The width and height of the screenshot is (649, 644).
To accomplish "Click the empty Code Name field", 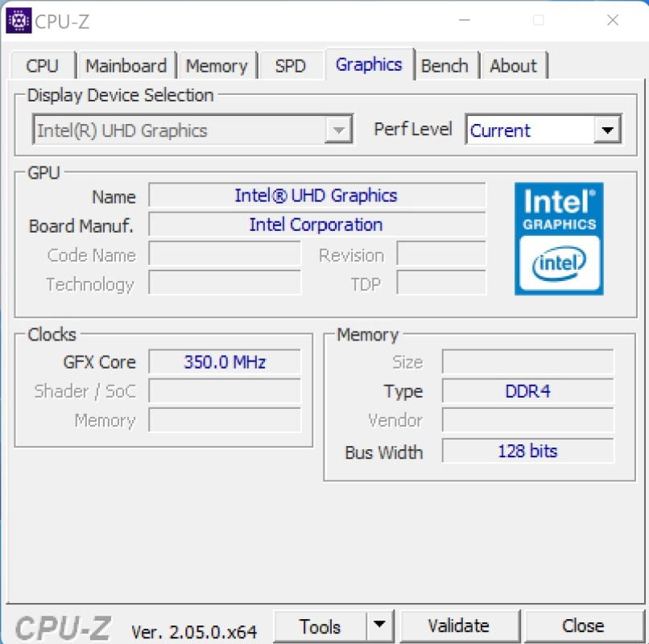I will [225, 254].
